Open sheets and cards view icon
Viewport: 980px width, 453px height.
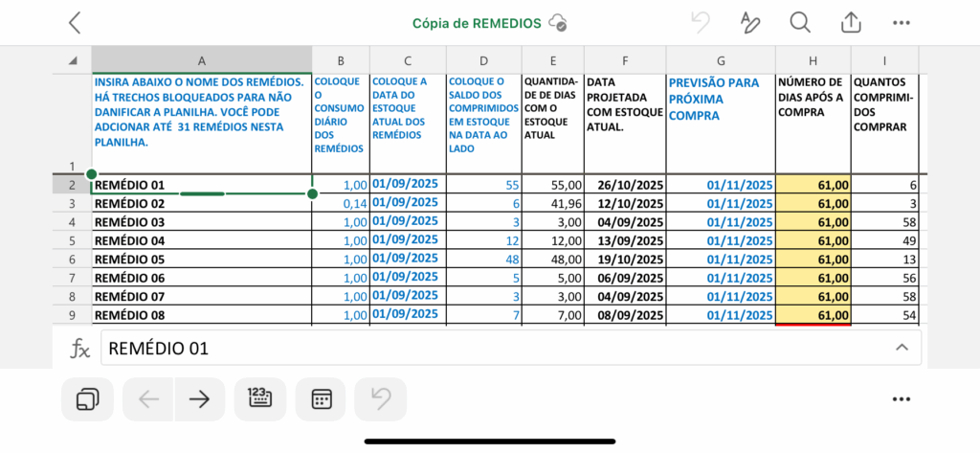click(x=87, y=399)
